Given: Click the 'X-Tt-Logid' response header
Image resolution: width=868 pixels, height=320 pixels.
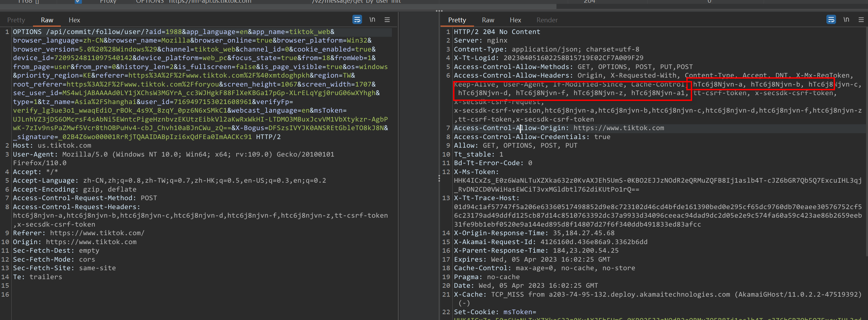Looking at the screenshot, I should click(549, 58).
